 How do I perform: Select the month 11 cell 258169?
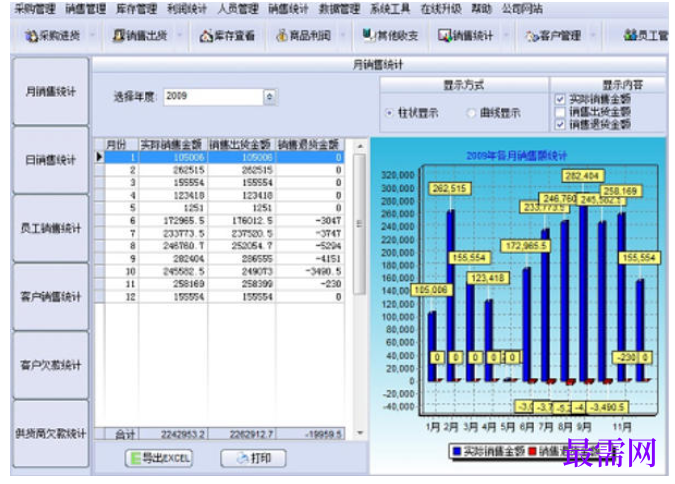[173, 284]
